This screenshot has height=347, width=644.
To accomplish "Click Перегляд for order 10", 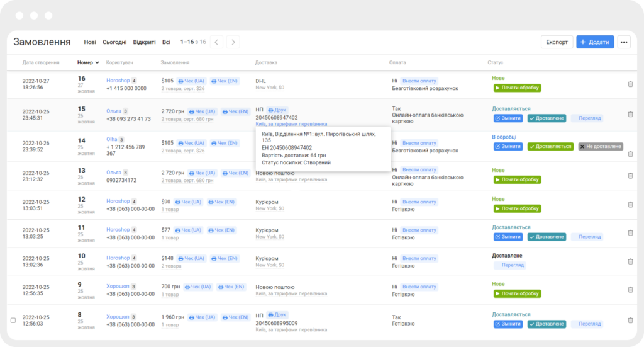I will click(509, 265).
